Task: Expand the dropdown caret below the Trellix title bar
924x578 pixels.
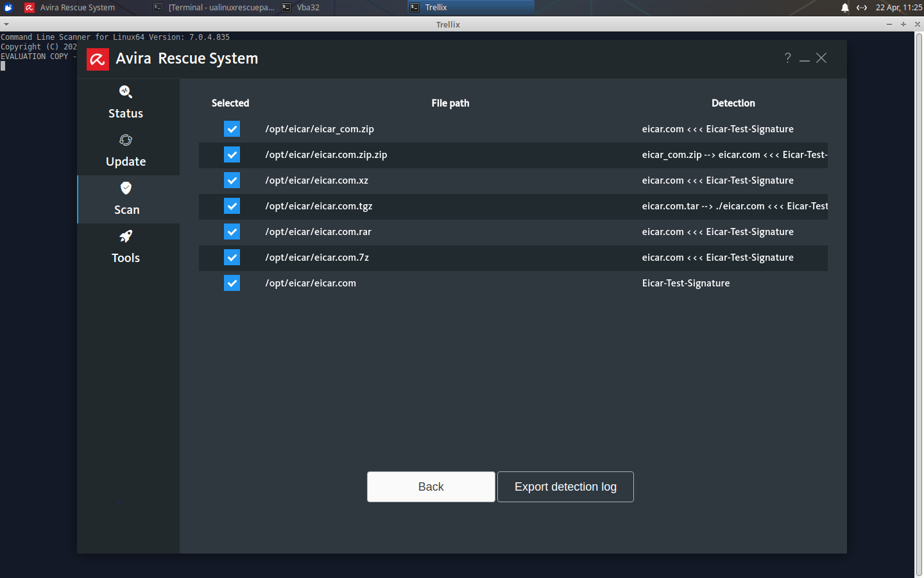Action: (6, 24)
